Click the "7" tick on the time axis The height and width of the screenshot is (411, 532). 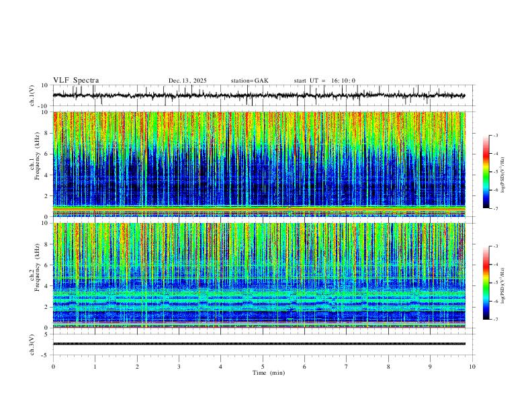347,367
